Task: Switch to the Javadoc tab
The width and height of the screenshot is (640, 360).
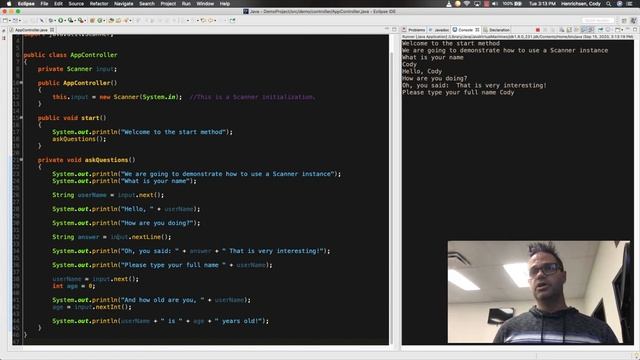Action: (439, 30)
